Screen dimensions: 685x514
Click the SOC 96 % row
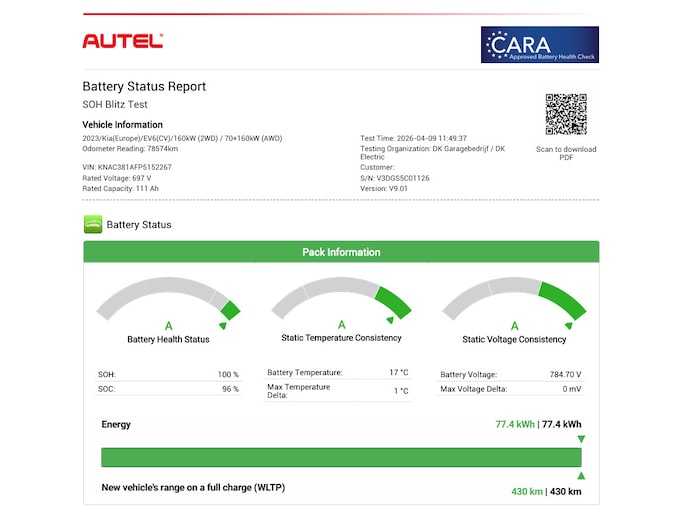pyautogui.click(x=168, y=389)
